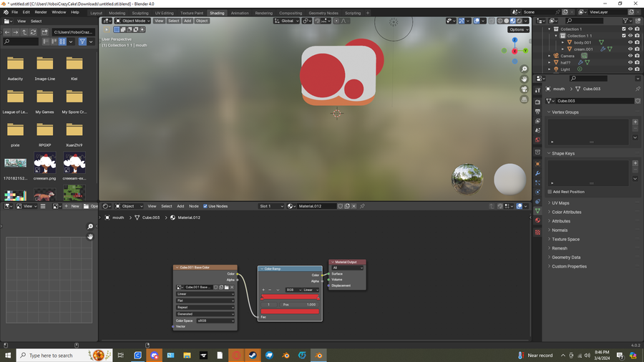Click the Y axis on navigation gizmo
This screenshot has height=362, width=644.
(x=525, y=51)
